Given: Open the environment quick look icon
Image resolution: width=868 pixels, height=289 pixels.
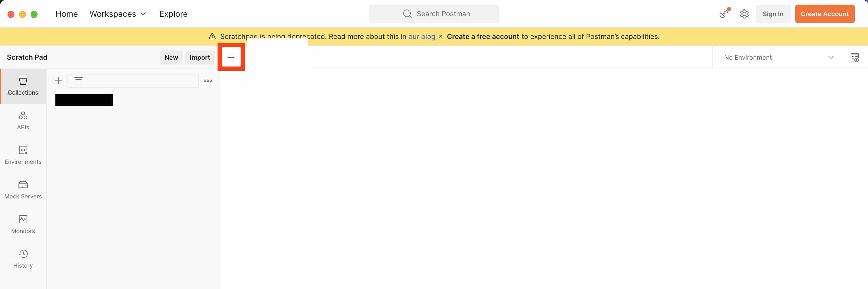Looking at the screenshot, I should click(x=854, y=57).
